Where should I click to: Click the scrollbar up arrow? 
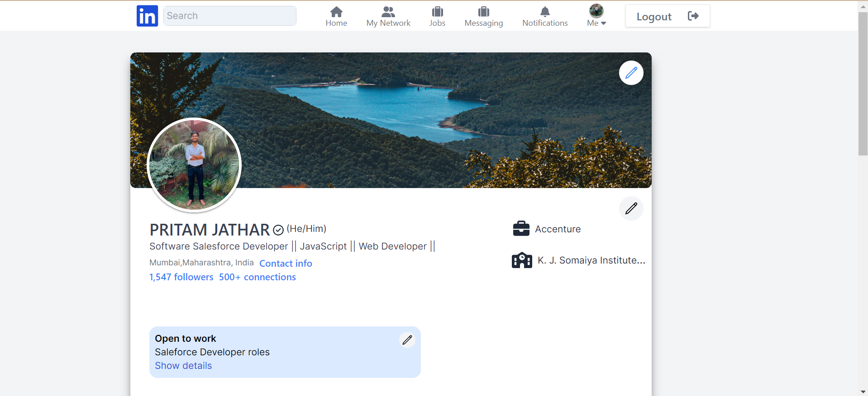[863, 6]
